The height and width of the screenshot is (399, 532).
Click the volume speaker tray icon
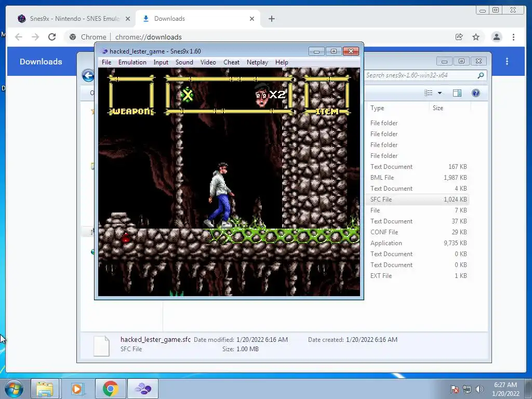[479, 389]
